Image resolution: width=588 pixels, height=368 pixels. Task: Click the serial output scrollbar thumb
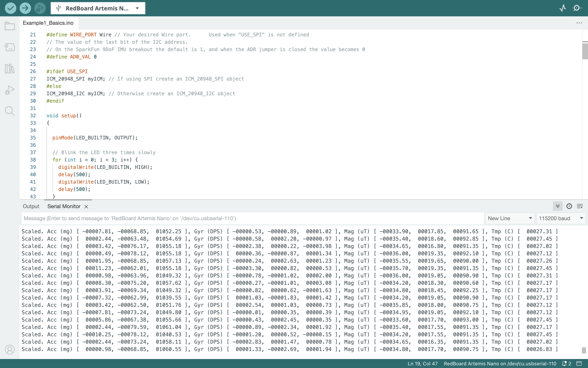click(584, 350)
